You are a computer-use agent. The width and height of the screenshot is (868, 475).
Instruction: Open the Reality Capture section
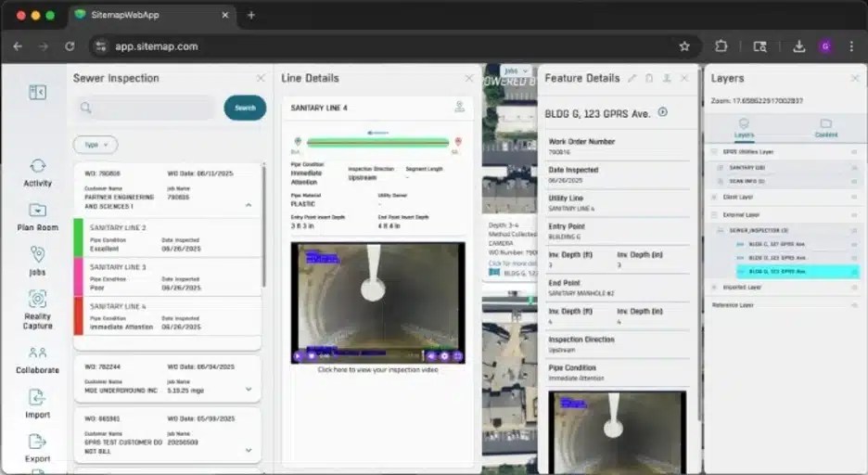(x=37, y=310)
